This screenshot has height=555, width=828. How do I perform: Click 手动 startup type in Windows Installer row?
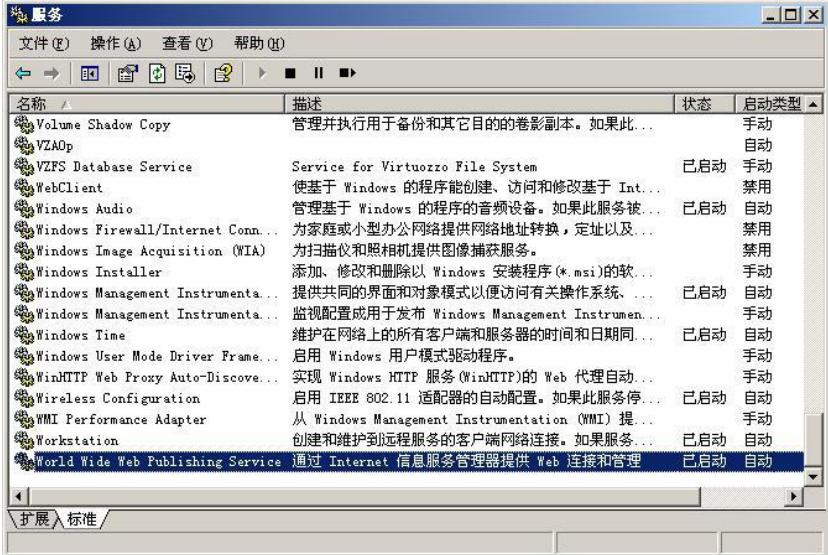757,272
